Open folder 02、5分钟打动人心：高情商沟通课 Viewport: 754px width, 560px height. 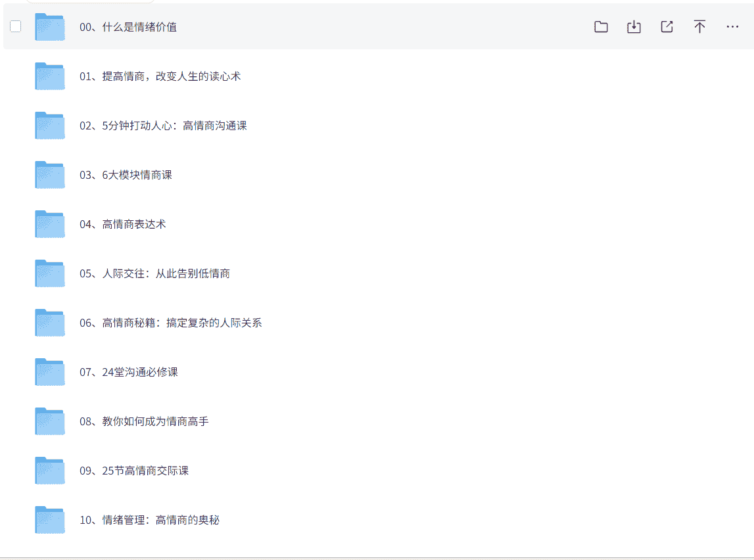[163, 126]
